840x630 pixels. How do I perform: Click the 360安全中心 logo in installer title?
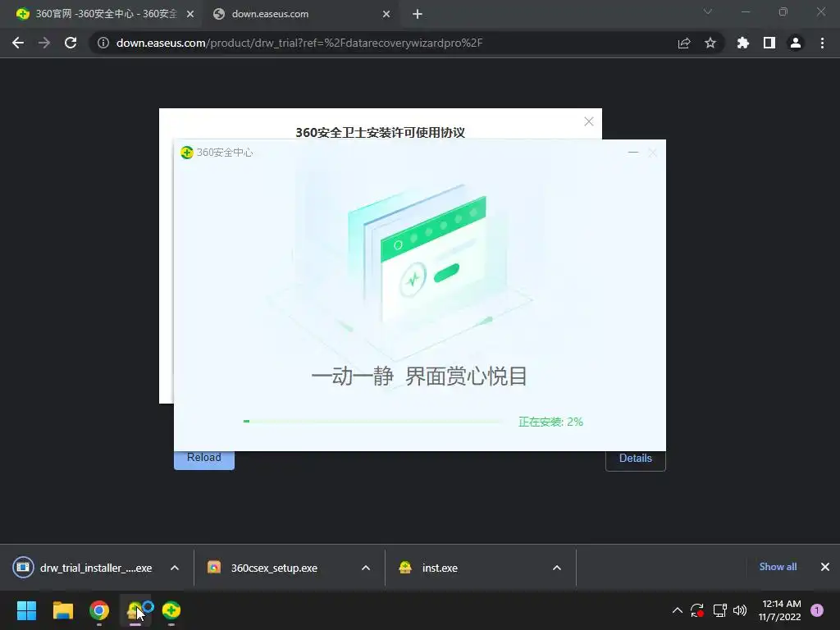pyautogui.click(x=186, y=153)
